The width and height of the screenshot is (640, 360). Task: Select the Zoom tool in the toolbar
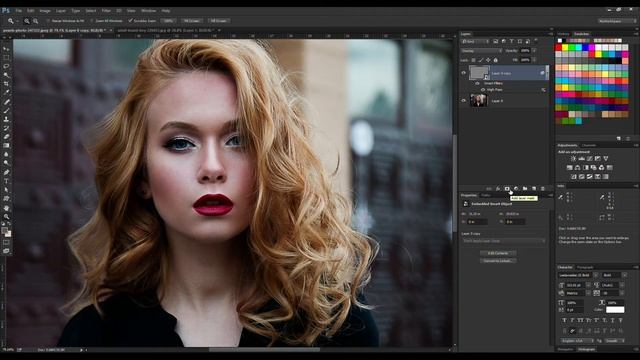click(x=6, y=216)
